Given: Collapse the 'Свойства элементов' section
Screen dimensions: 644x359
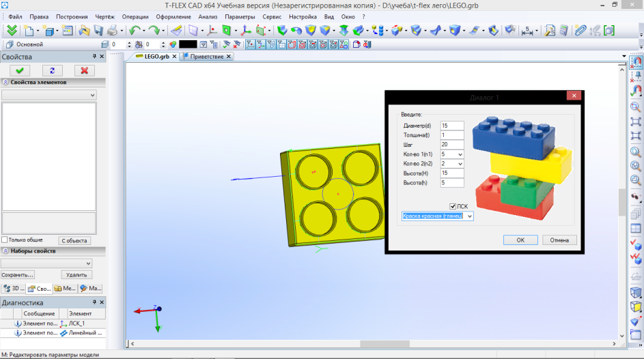Looking at the screenshot, I should click(x=5, y=82).
